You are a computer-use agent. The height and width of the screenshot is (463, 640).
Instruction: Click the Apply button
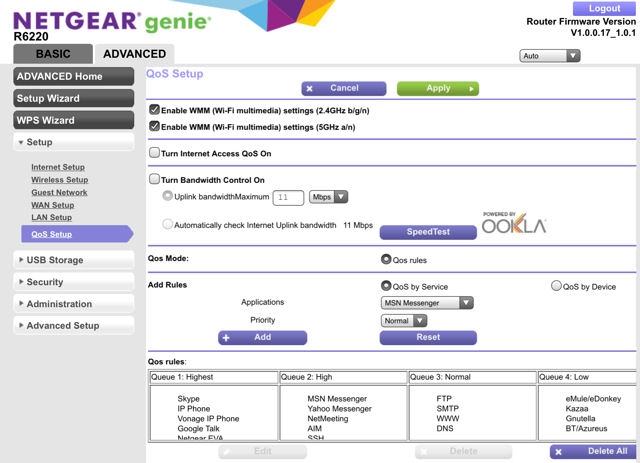tap(438, 88)
